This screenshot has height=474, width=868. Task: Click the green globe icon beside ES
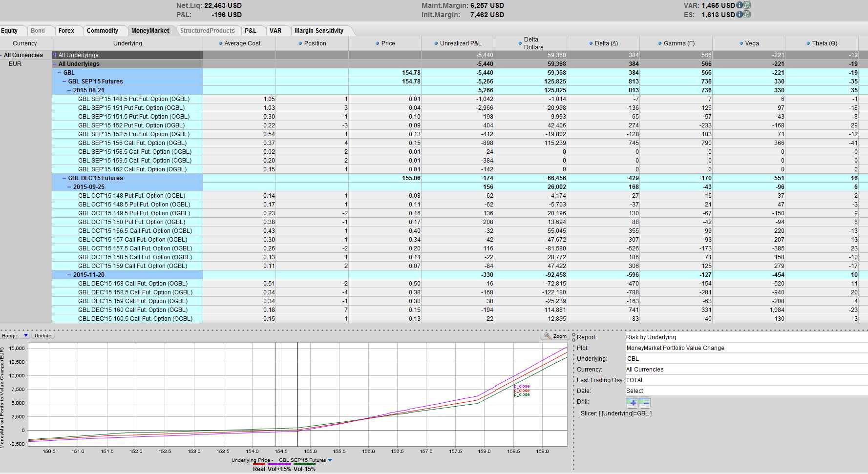(747, 15)
